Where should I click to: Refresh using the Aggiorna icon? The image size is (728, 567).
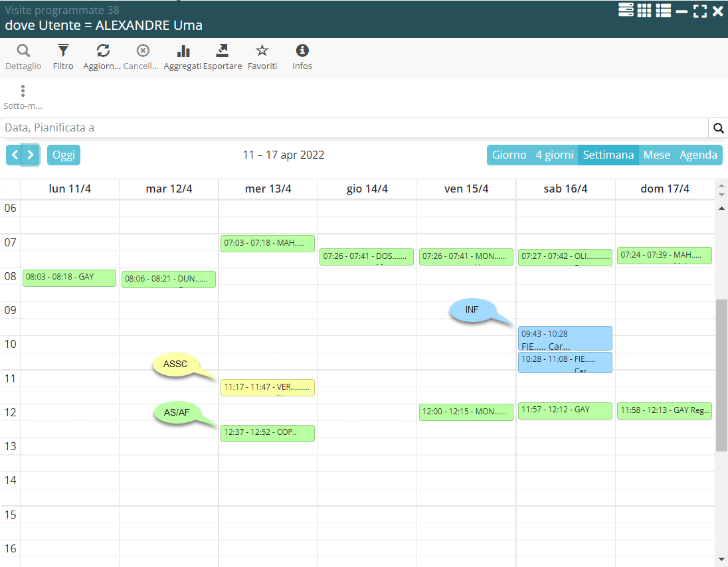pos(103,51)
